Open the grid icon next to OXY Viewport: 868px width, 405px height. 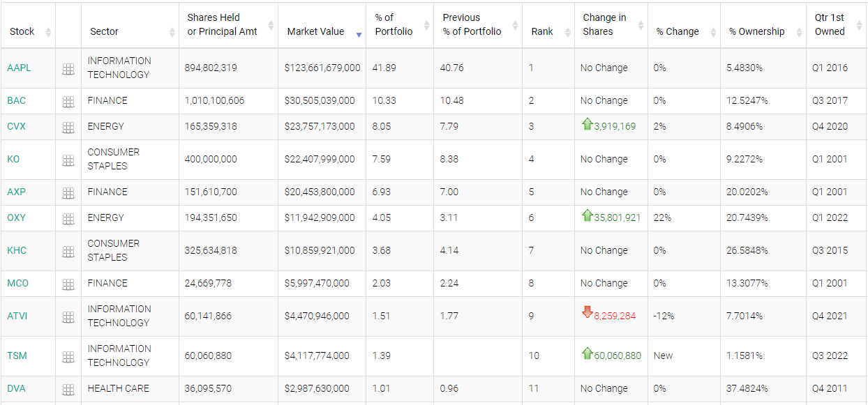[68, 219]
